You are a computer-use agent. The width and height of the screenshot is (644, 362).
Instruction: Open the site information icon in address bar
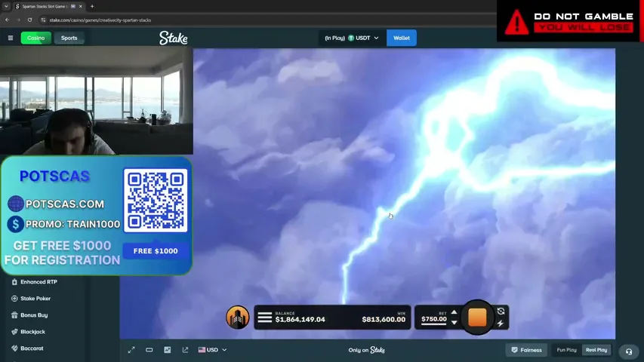pos(43,20)
